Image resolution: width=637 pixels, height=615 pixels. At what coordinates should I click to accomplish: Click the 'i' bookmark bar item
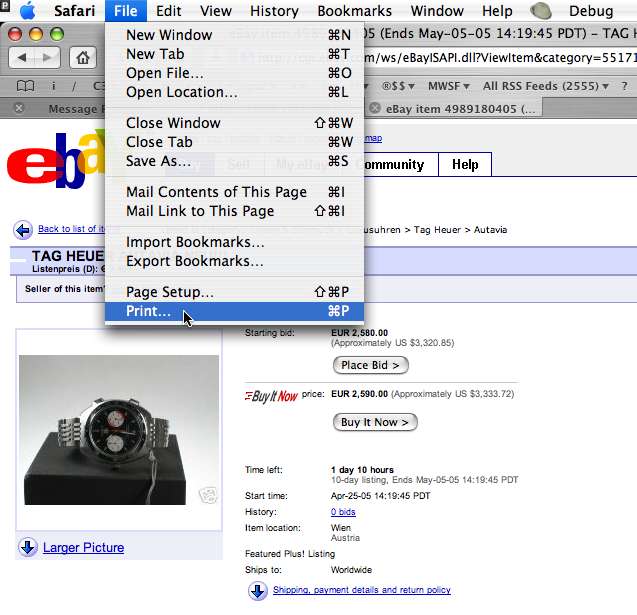coord(53,86)
